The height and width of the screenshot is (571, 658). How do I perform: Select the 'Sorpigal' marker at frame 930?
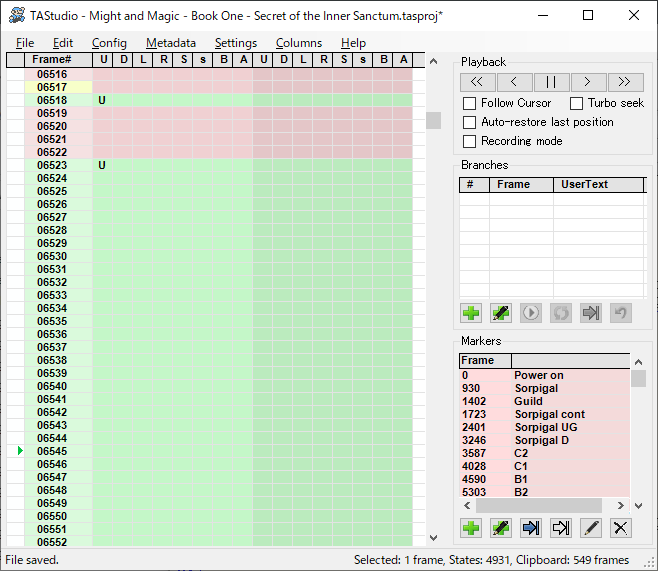(x=545, y=388)
